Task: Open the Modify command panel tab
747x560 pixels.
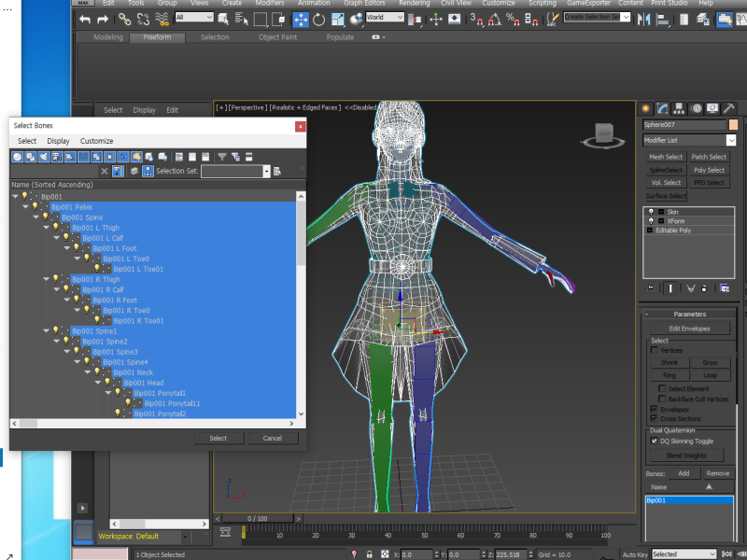Action: [x=662, y=108]
